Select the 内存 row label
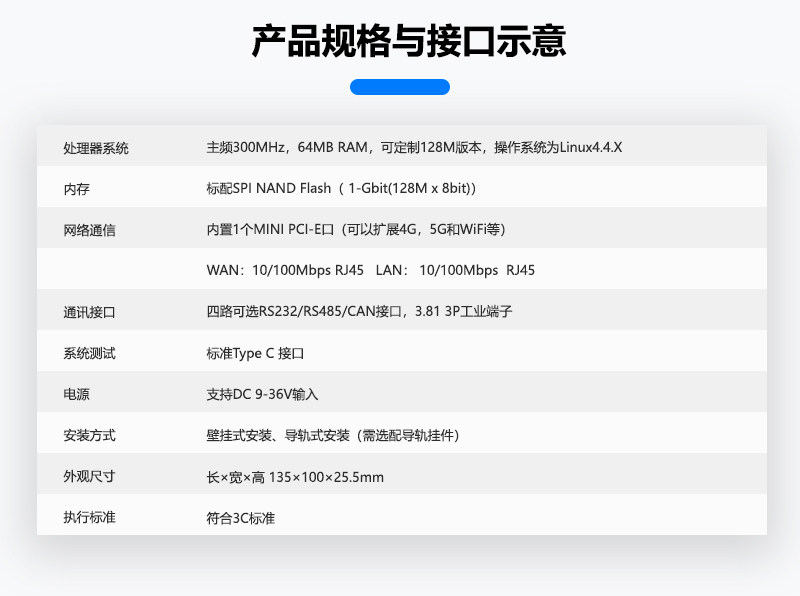The image size is (800, 596). tap(76, 189)
